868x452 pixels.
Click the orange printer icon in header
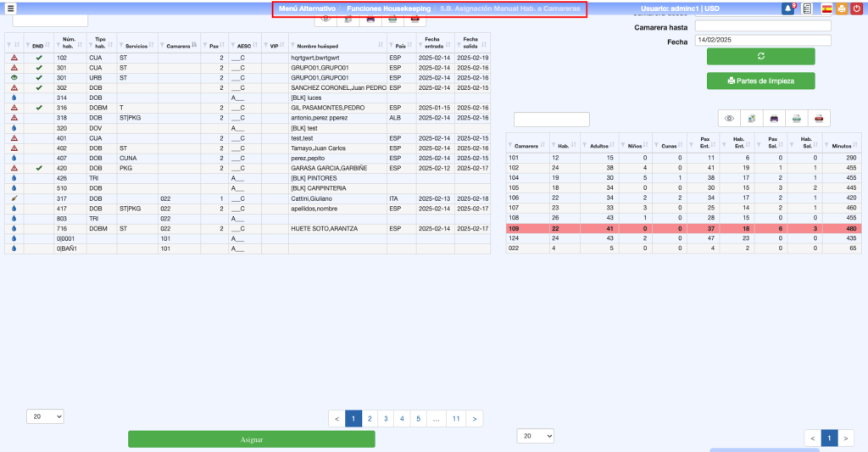pyautogui.click(x=842, y=8)
